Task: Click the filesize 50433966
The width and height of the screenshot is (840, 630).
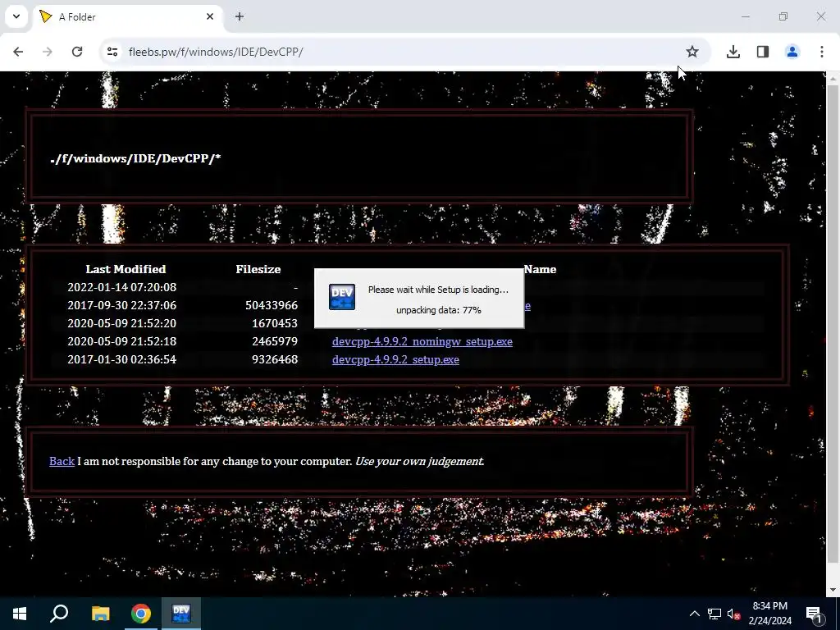Action: tap(272, 305)
